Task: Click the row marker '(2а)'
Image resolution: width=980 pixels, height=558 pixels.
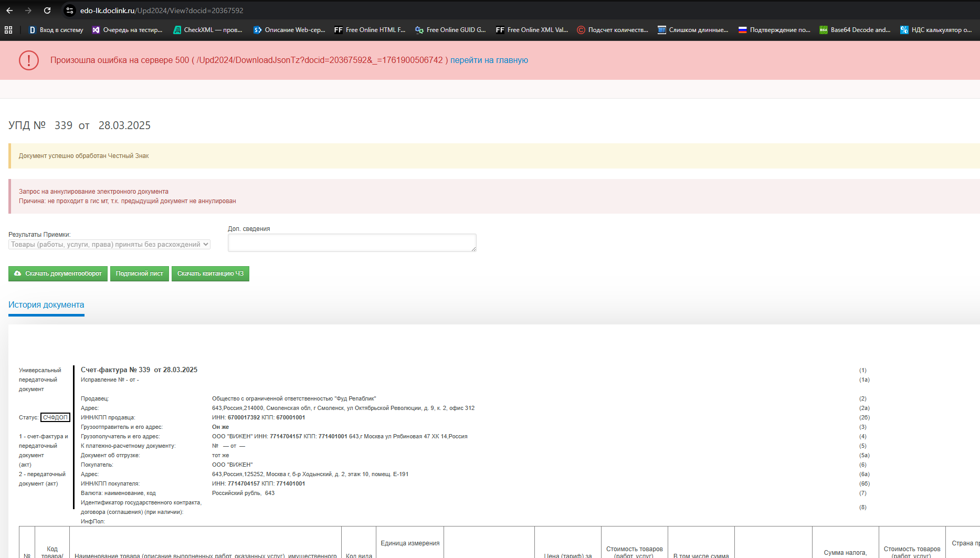Action: pyautogui.click(x=865, y=408)
